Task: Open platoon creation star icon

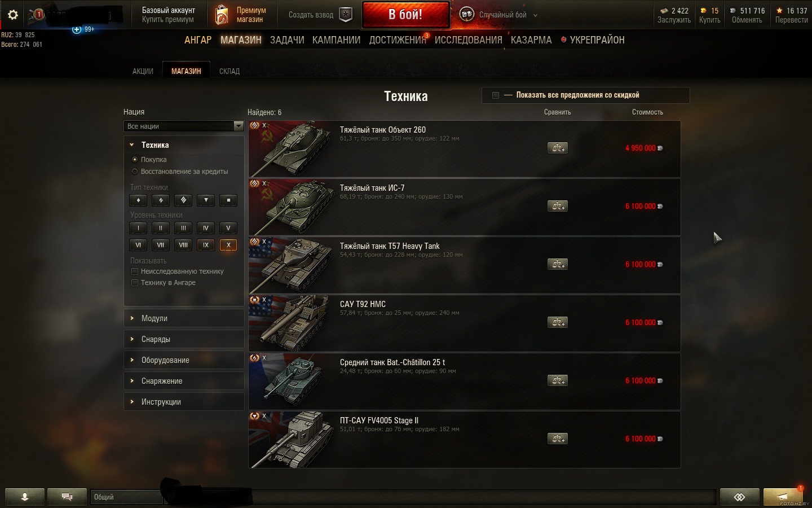Action: coord(346,15)
